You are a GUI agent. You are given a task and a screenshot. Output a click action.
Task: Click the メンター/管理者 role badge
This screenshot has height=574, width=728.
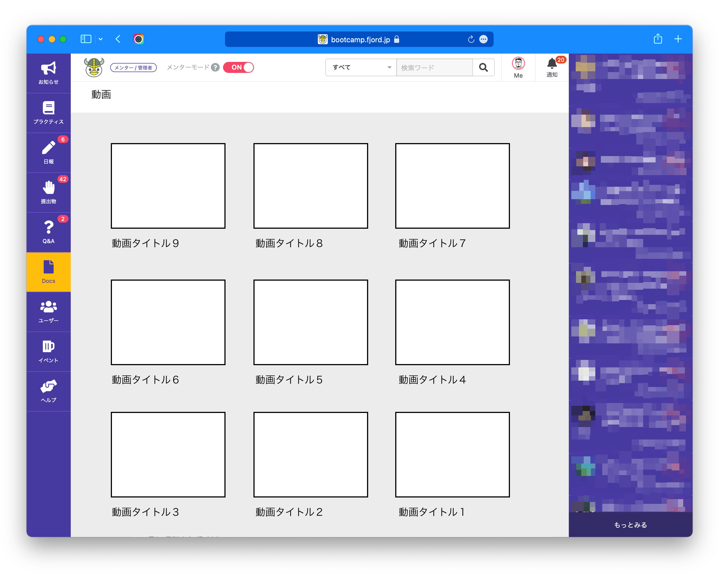[x=133, y=68]
